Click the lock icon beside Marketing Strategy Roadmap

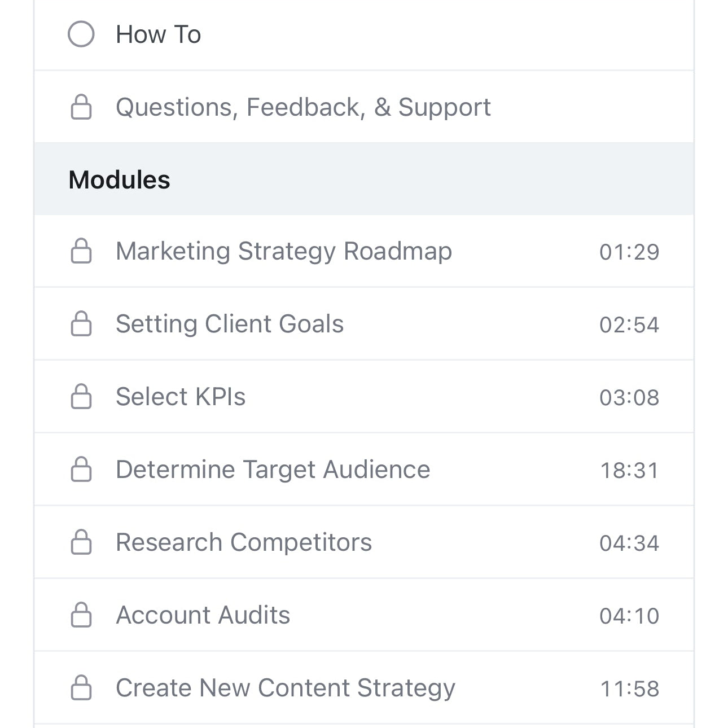(81, 252)
